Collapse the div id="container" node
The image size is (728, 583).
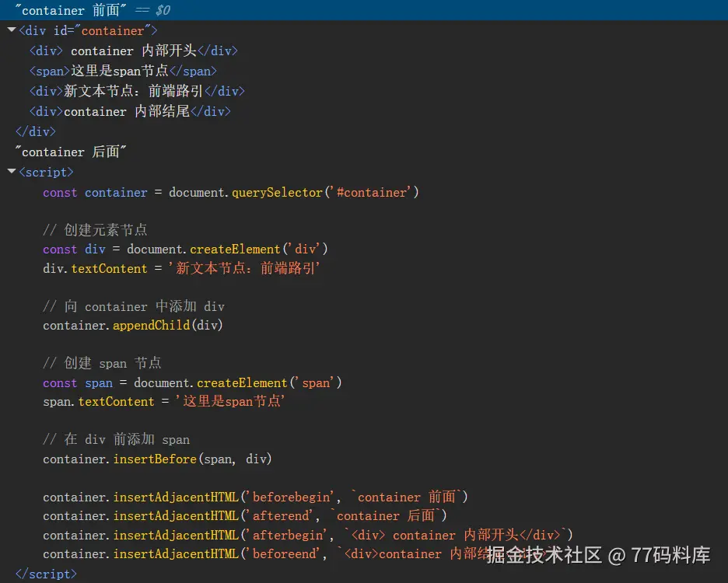point(12,30)
